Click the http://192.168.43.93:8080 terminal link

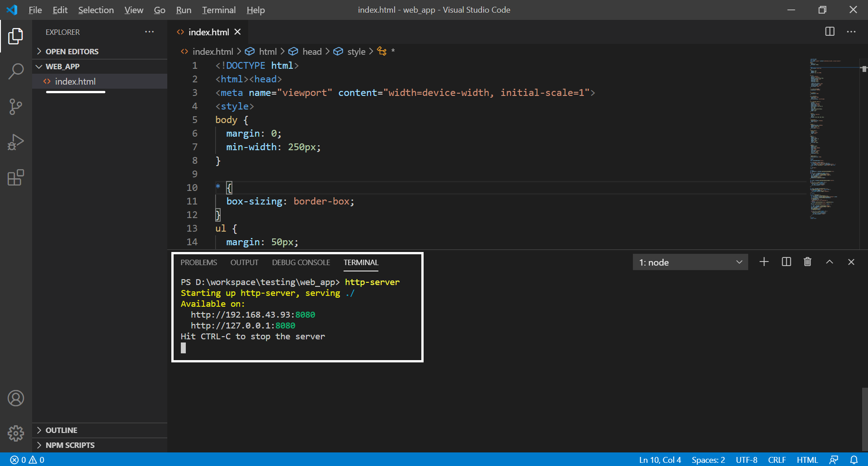click(x=253, y=315)
